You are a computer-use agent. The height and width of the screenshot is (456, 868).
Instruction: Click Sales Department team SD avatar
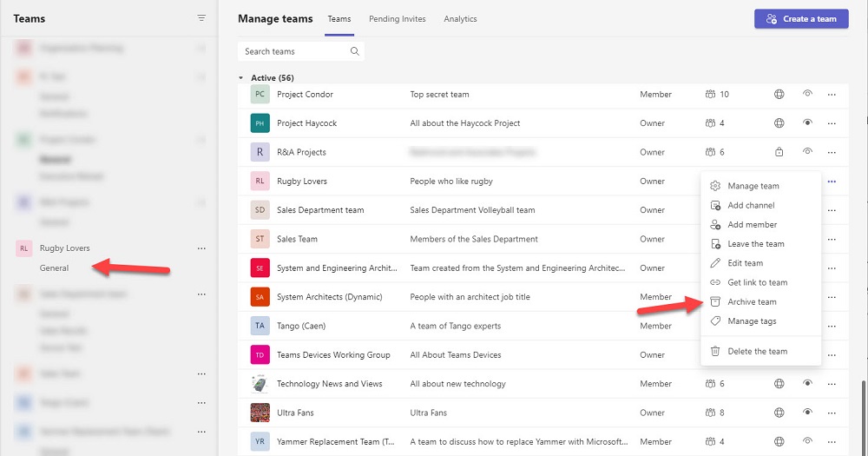(260, 210)
